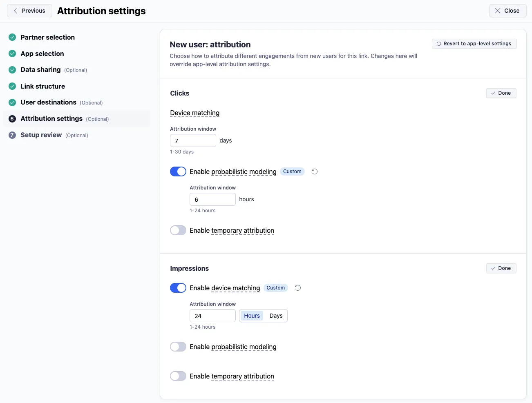Click the "Enable probabilistic modeling" label under Clicks
Screen dimensions: 532x403
(x=233, y=172)
